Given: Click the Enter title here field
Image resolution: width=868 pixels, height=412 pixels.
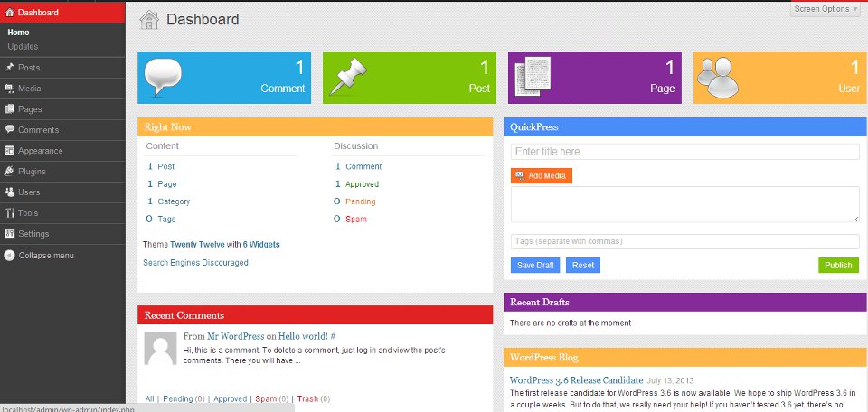Looking at the screenshot, I should pyautogui.click(x=684, y=152).
